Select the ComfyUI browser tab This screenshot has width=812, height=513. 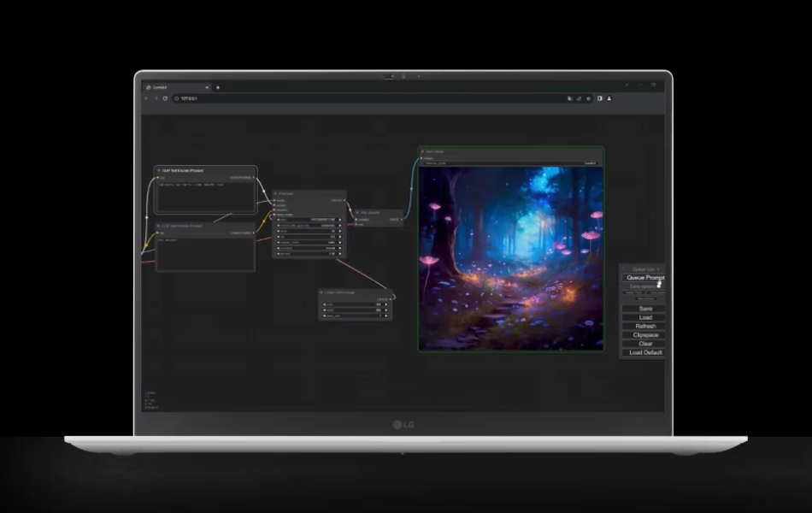click(x=177, y=87)
